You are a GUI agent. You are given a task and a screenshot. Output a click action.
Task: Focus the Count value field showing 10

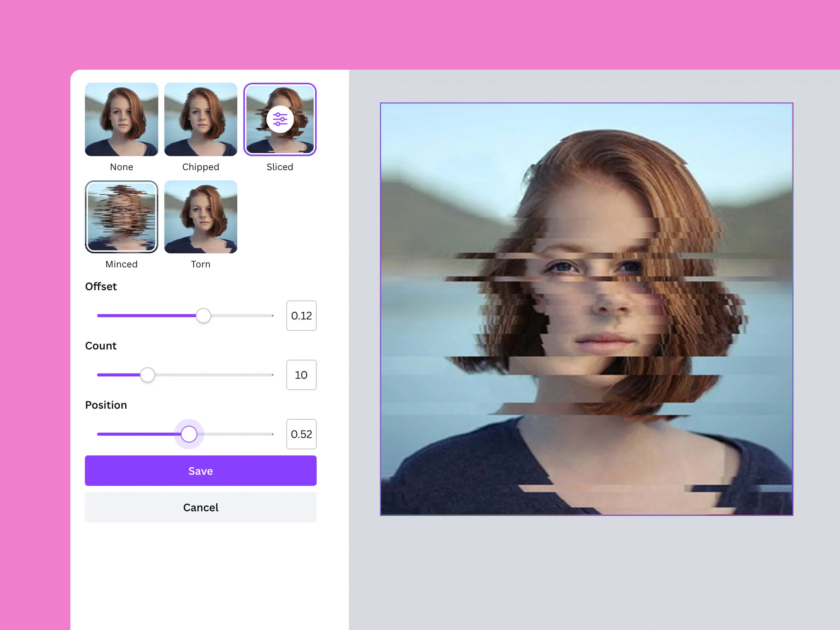pos(301,375)
